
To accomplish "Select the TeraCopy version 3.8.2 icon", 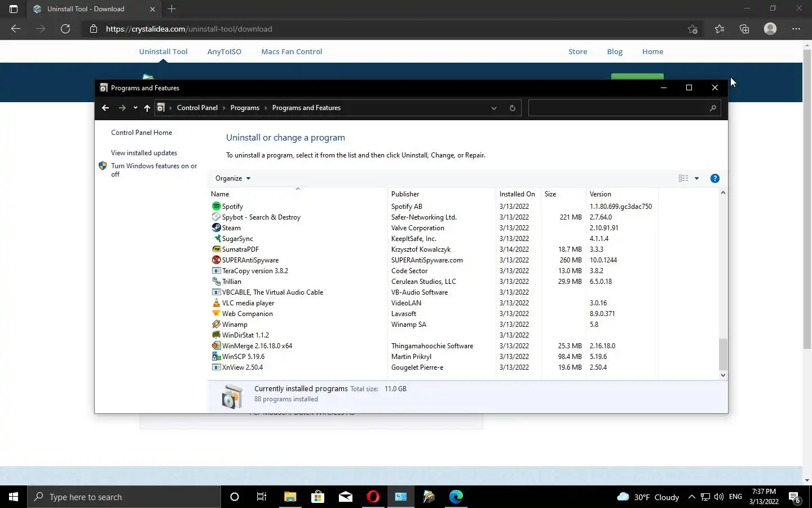I will click(216, 271).
